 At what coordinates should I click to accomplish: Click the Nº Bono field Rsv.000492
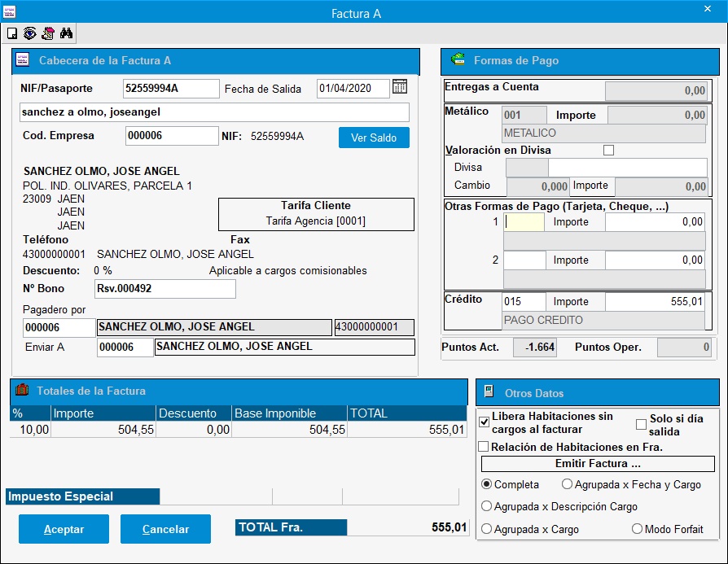(164, 288)
